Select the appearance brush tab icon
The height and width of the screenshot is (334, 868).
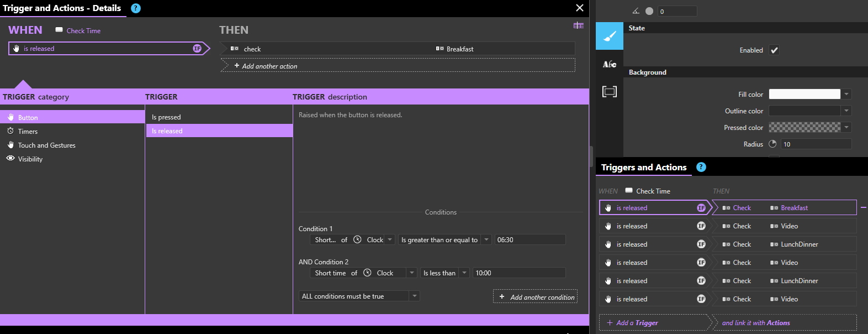tap(610, 36)
